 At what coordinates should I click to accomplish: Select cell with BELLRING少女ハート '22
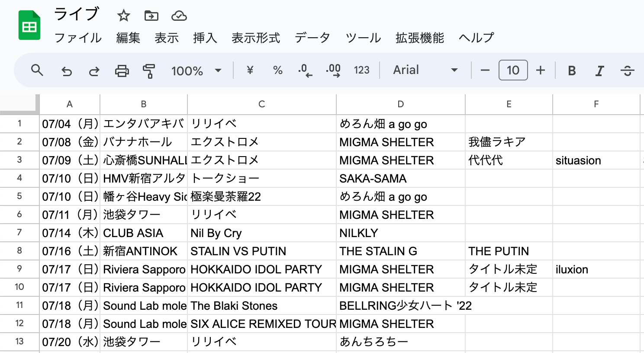click(401, 306)
